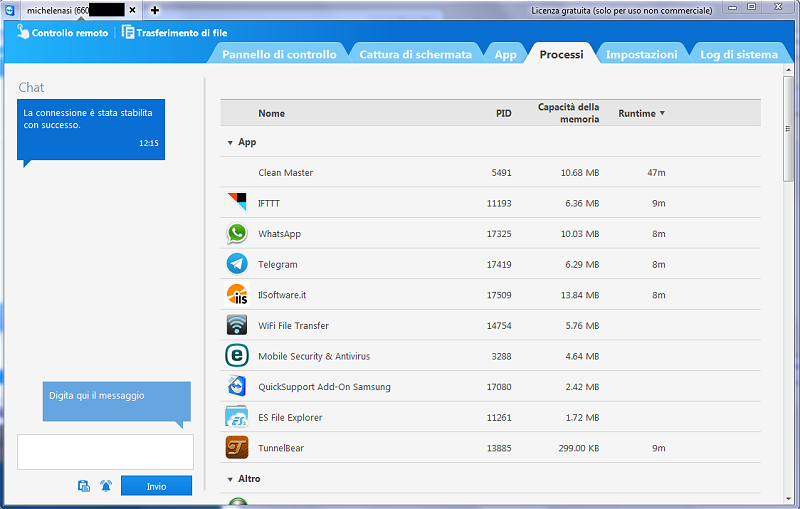Click PID value 14754
This screenshot has height=509, width=800.
[x=499, y=325]
